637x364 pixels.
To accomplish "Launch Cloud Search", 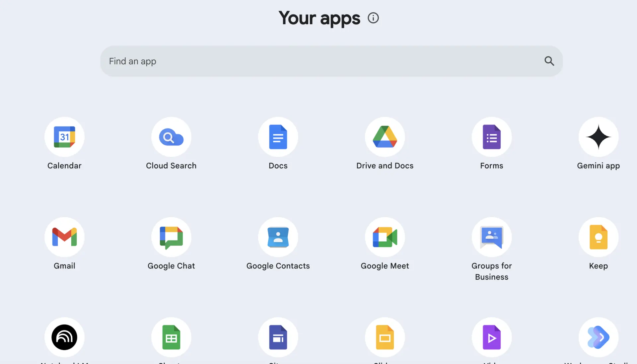I will pyautogui.click(x=171, y=137).
